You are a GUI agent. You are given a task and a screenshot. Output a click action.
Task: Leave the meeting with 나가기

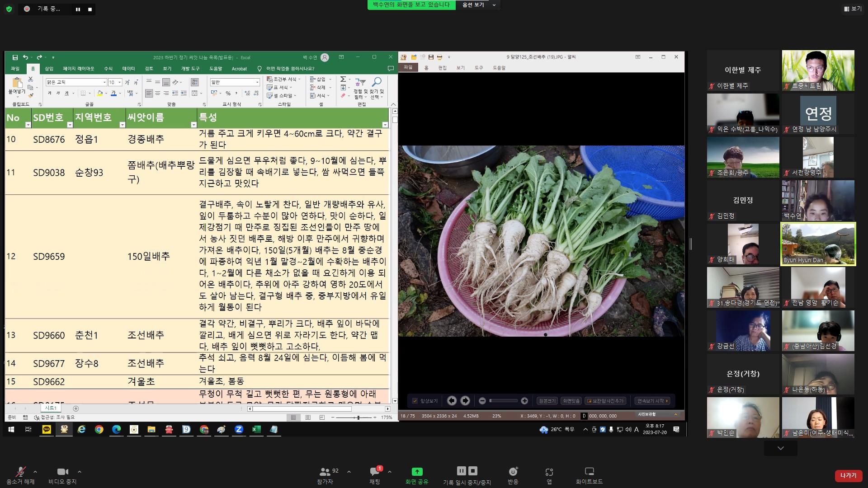(848, 475)
